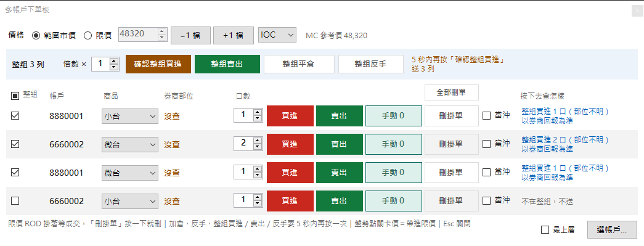Click the 選帳戶... button

click(x=612, y=229)
